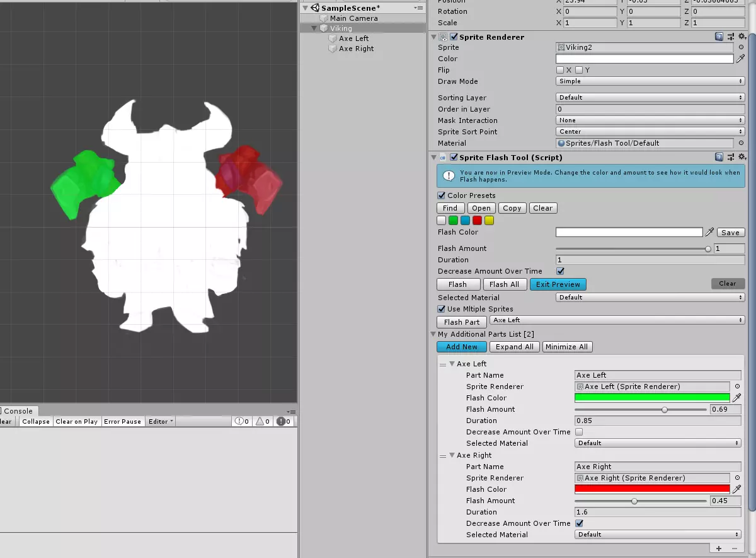Uncheck Color Presets checkbox
Viewport: 756px width, 558px height.
pos(442,195)
